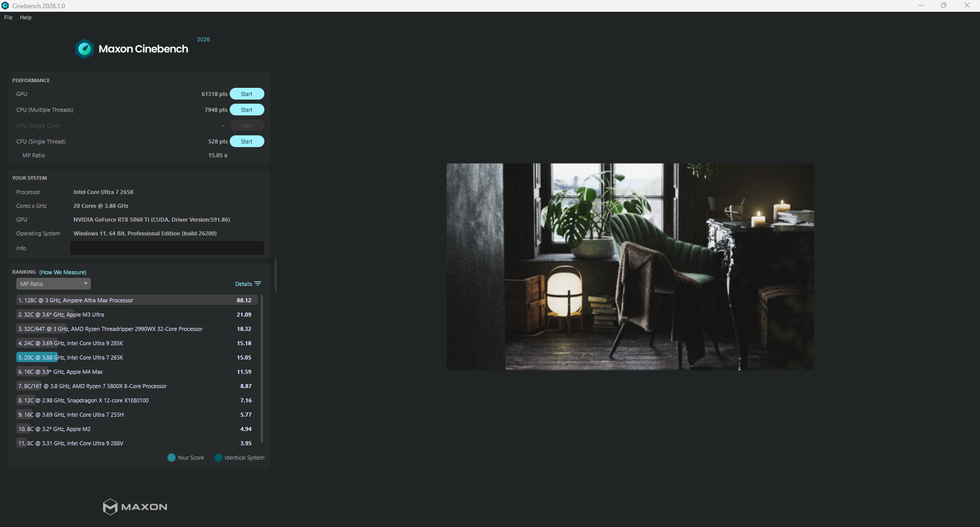Select the Apple M2 ranking row
This screenshot has width=980, height=527.
pos(136,429)
